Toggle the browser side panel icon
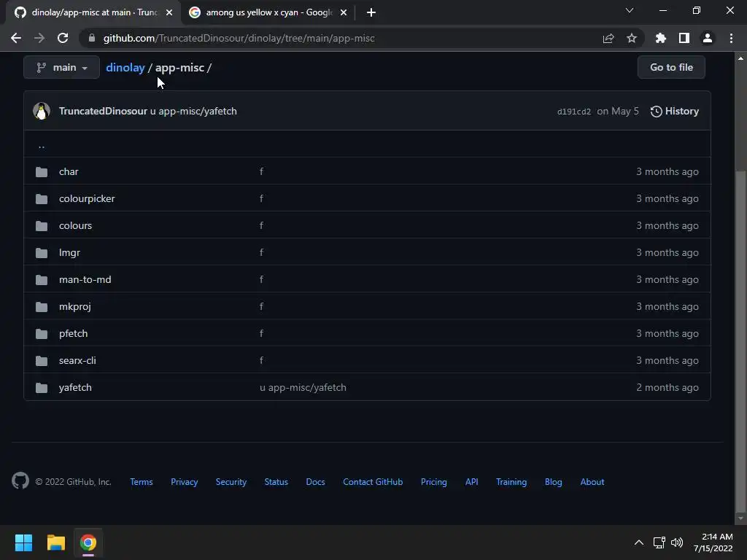This screenshot has height=560, width=747. click(x=684, y=38)
